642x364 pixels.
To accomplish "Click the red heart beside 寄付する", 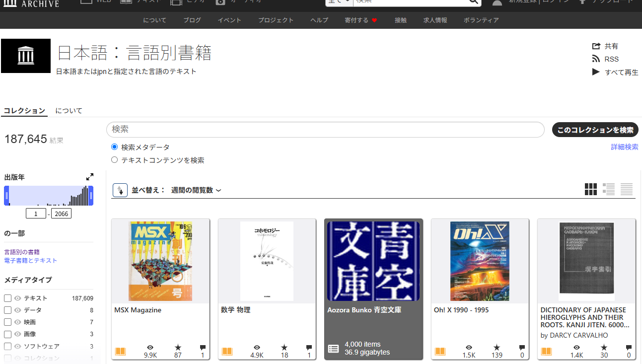I will (374, 20).
